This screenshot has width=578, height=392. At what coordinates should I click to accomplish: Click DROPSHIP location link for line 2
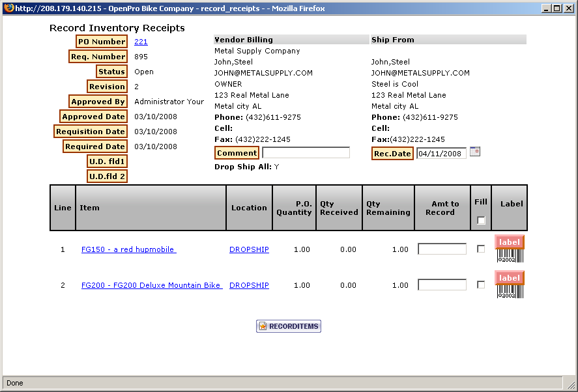[249, 285]
